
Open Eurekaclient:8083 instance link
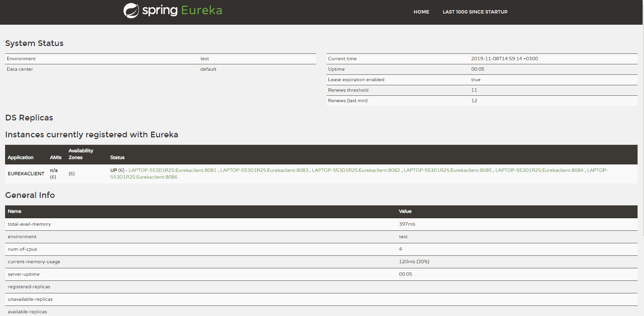coord(264,170)
